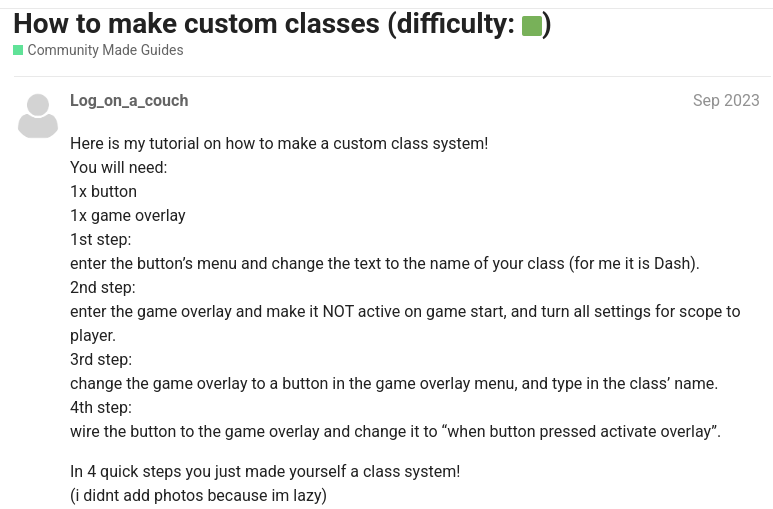The width and height of the screenshot is (773, 509).
Task: Click the '3rd step:' heading text
Action: click(x=101, y=359)
